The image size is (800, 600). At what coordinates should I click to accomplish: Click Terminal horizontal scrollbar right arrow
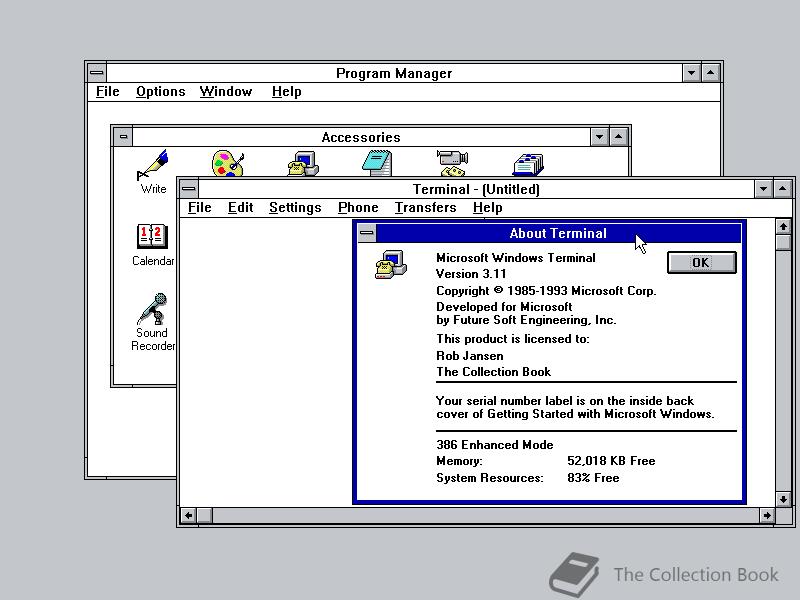coord(767,516)
